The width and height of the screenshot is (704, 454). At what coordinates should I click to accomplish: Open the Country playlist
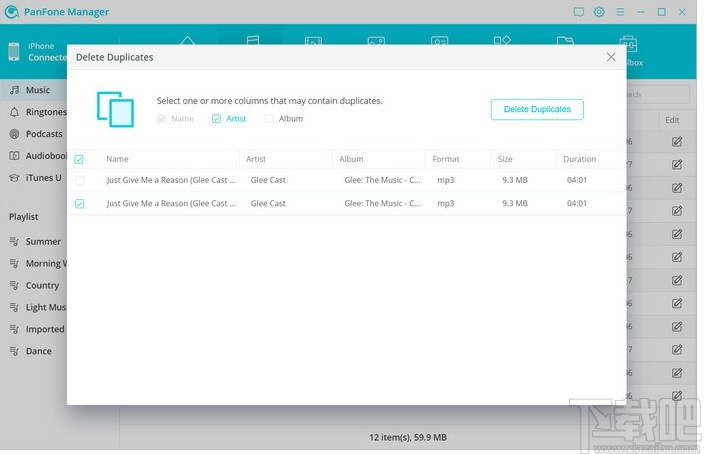pos(34,286)
